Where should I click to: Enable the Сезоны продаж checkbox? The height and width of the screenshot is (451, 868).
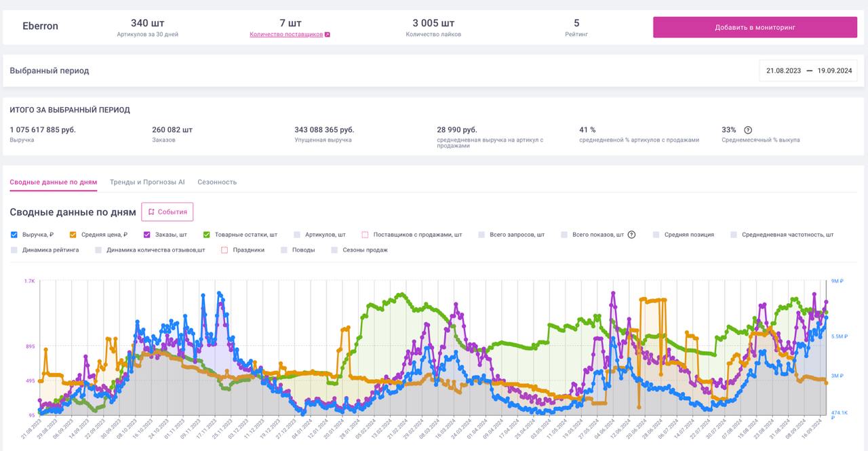tap(333, 250)
